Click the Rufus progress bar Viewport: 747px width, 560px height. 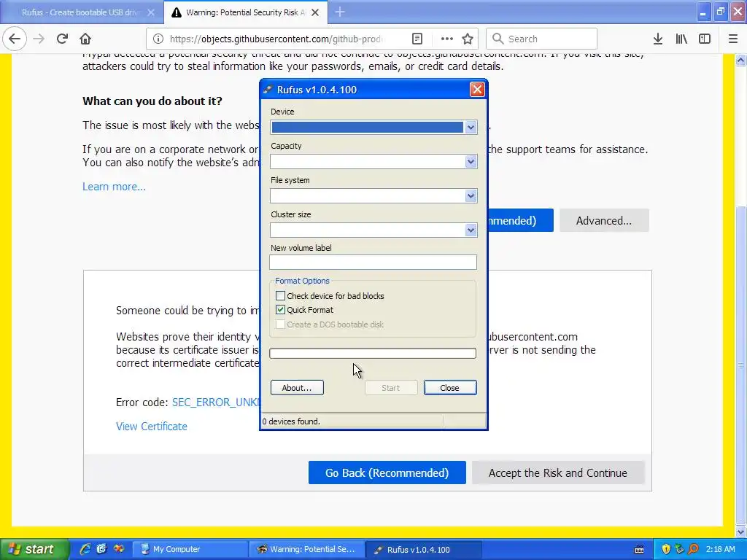373,353
